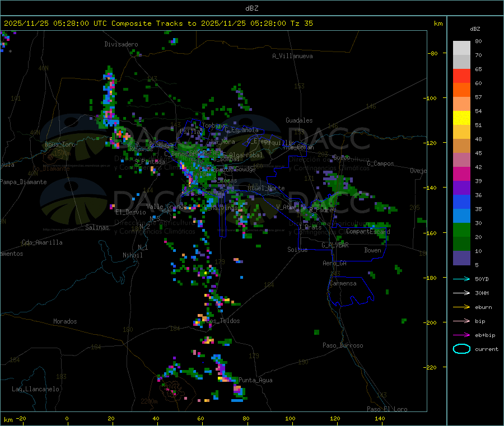
Task: Click the 'Los_Toldos' map label
Action: (223, 321)
